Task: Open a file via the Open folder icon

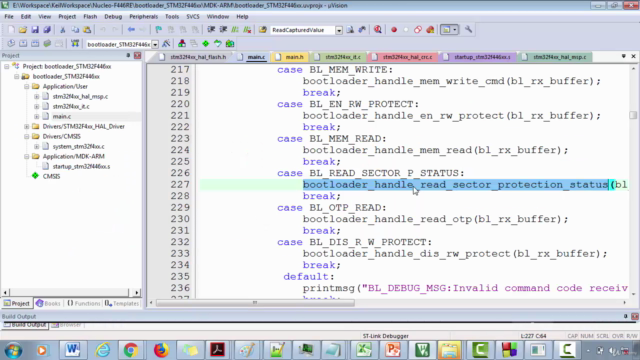Action: pos(23,30)
